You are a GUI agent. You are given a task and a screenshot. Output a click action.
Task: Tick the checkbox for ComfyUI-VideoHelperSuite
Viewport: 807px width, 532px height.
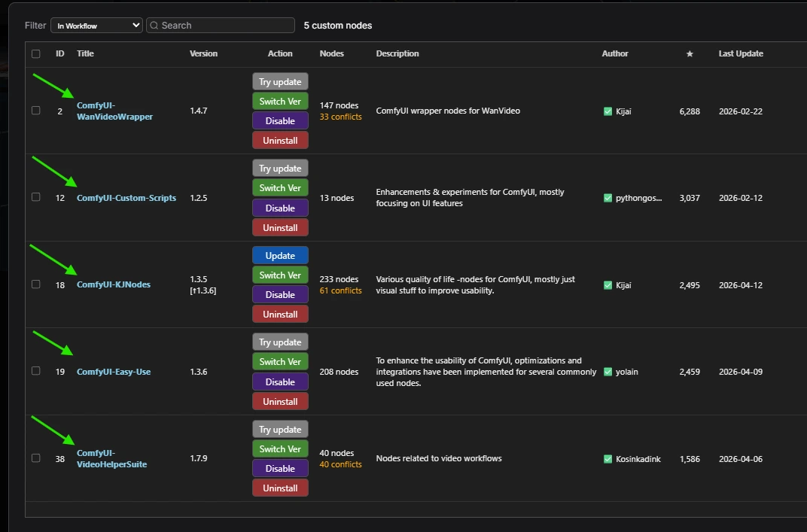coord(36,458)
